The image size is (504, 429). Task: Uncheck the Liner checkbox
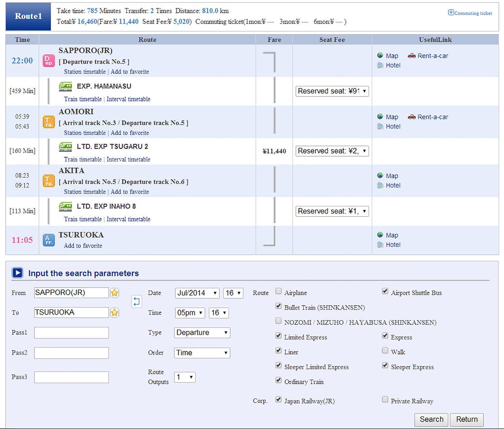coord(279,350)
